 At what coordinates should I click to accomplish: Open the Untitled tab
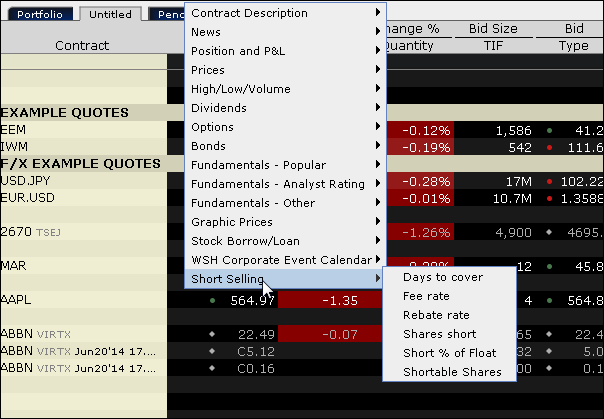point(110,15)
